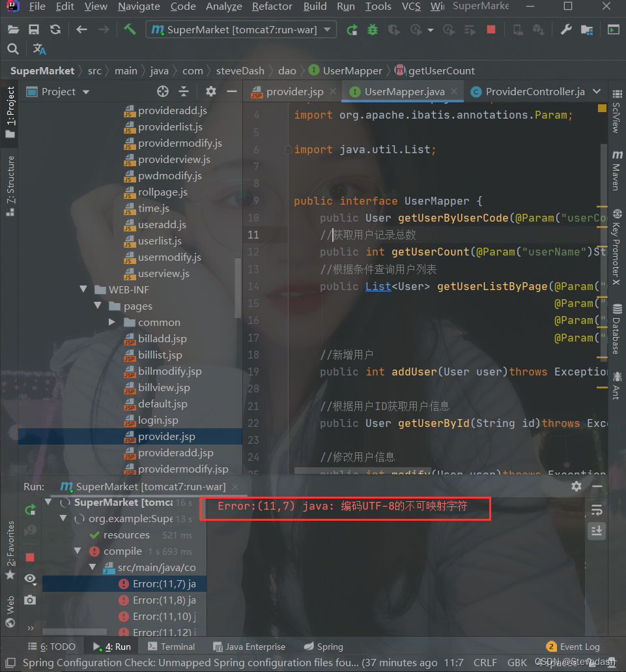Open the Spring tool window
The image size is (626, 672).
(323, 647)
